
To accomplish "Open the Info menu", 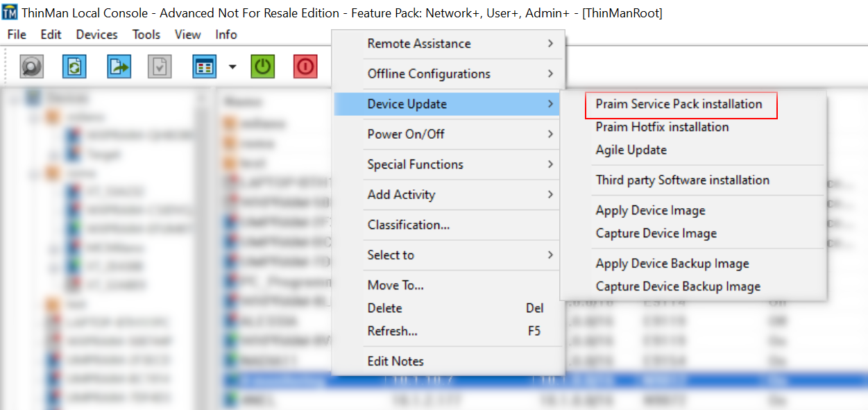I will [x=226, y=35].
